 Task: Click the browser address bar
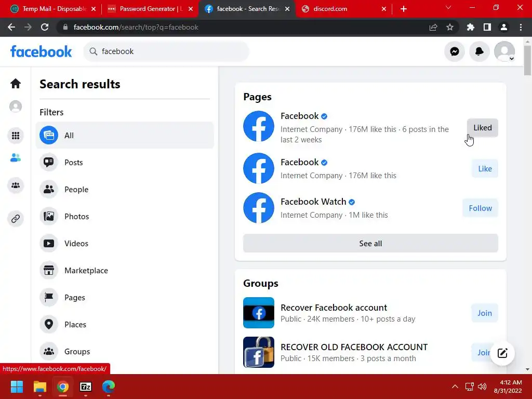click(x=244, y=27)
